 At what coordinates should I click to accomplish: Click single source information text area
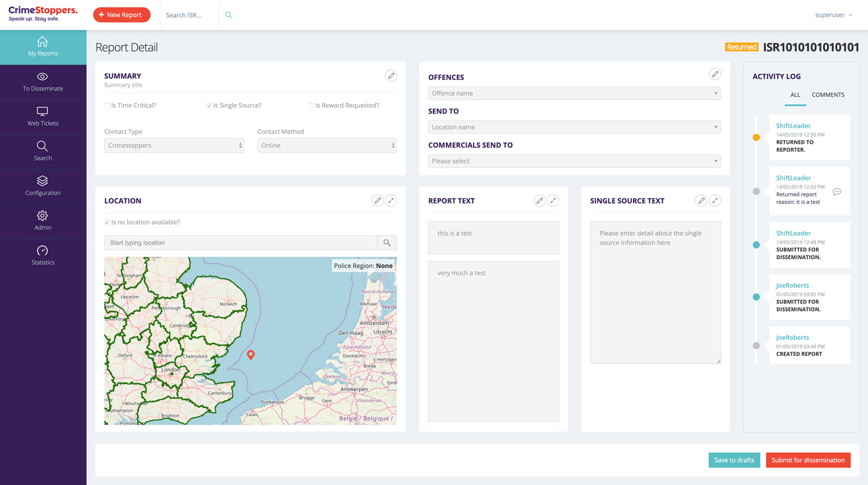pyautogui.click(x=655, y=292)
